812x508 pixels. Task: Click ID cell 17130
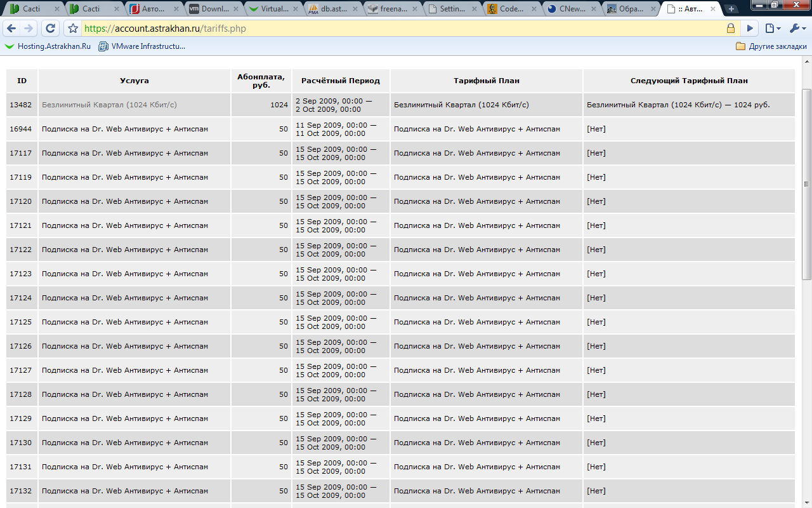(x=22, y=443)
